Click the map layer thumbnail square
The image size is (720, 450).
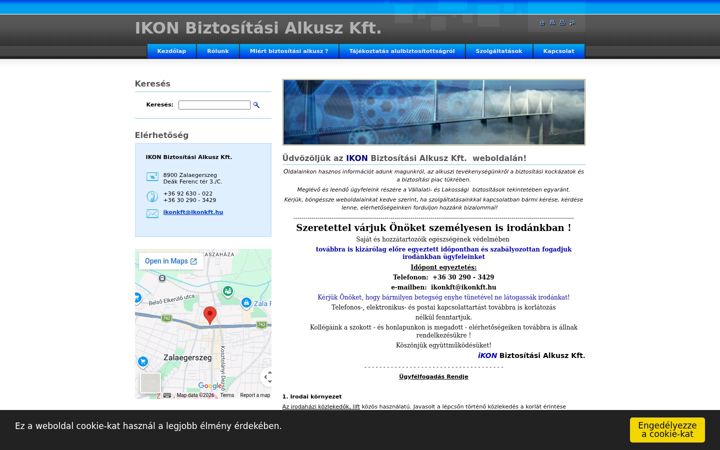point(150,382)
